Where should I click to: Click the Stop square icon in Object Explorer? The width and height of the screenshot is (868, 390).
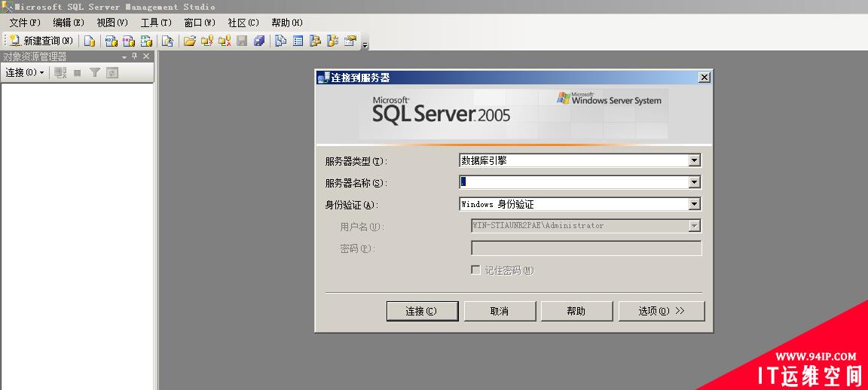[x=78, y=72]
